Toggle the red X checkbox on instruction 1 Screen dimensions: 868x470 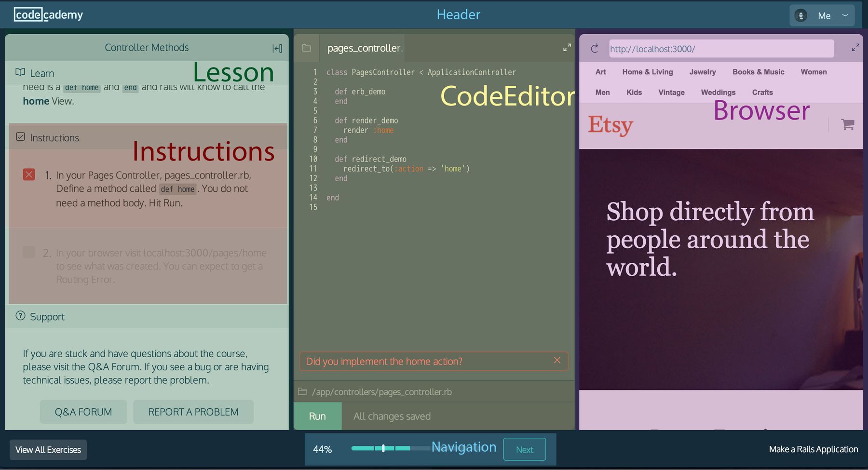click(x=29, y=175)
